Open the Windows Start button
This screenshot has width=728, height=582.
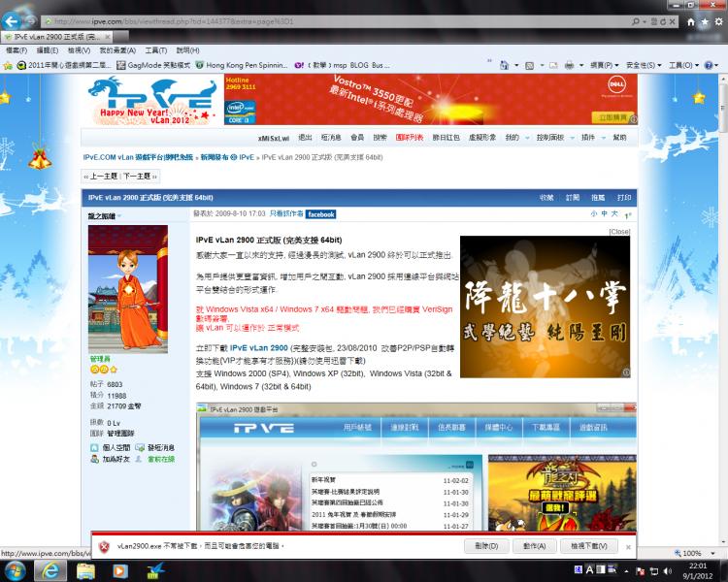click(x=16, y=570)
